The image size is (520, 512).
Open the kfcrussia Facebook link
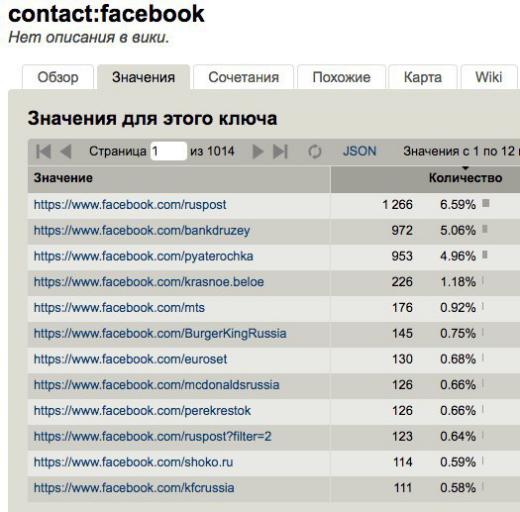point(134,488)
